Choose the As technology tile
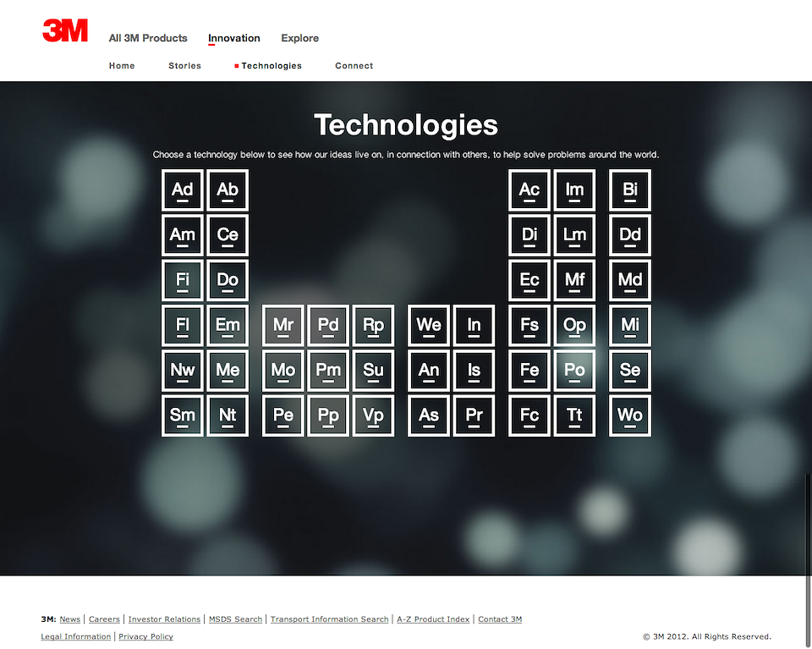812x649 pixels. click(x=429, y=415)
